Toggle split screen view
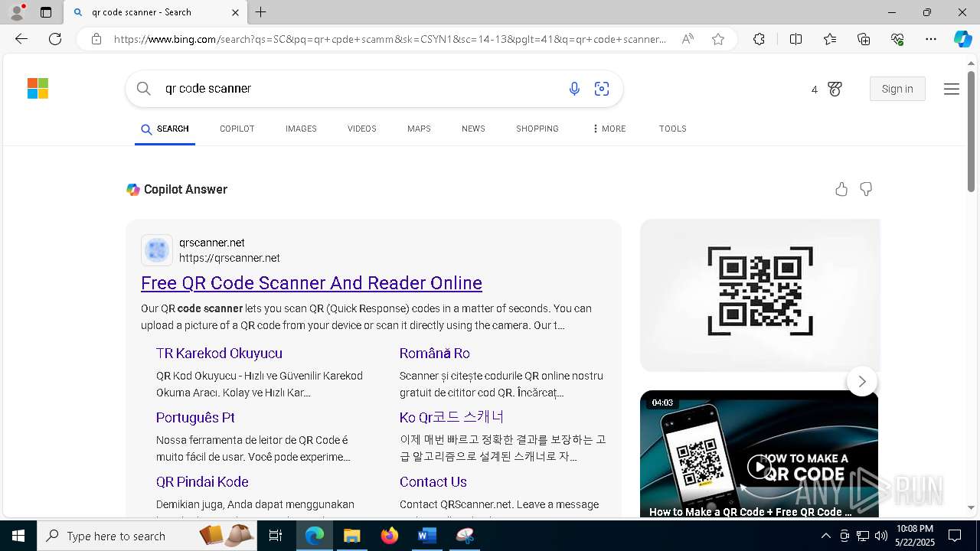Image resolution: width=980 pixels, height=551 pixels. tap(795, 39)
